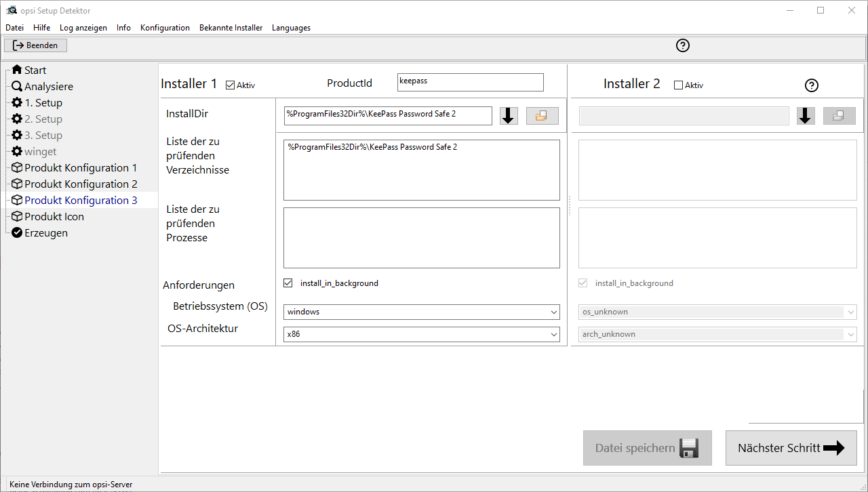
Task: Select Produkt Konfiguration 2 in sidebar
Action: (x=81, y=184)
